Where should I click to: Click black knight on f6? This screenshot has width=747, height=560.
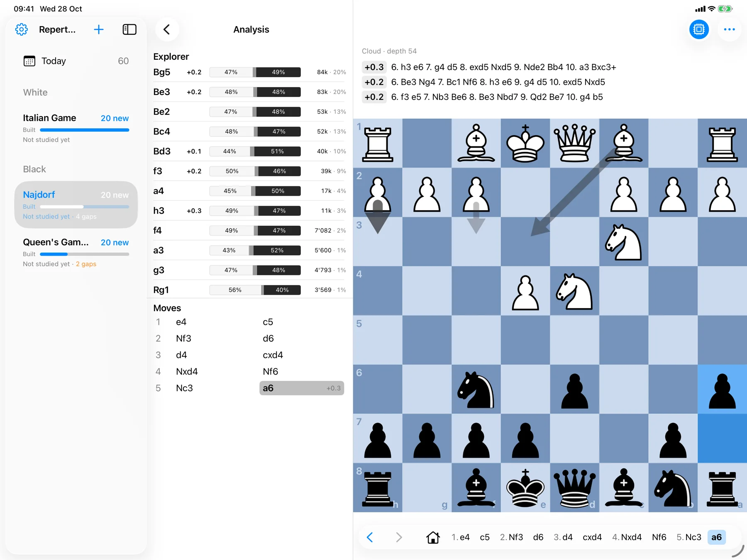coord(476,390)
